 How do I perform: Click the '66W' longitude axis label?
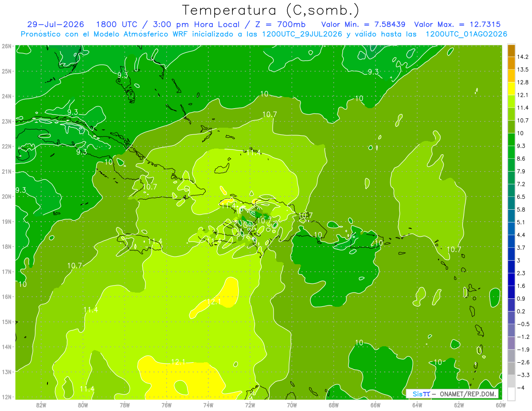[375, 405]
